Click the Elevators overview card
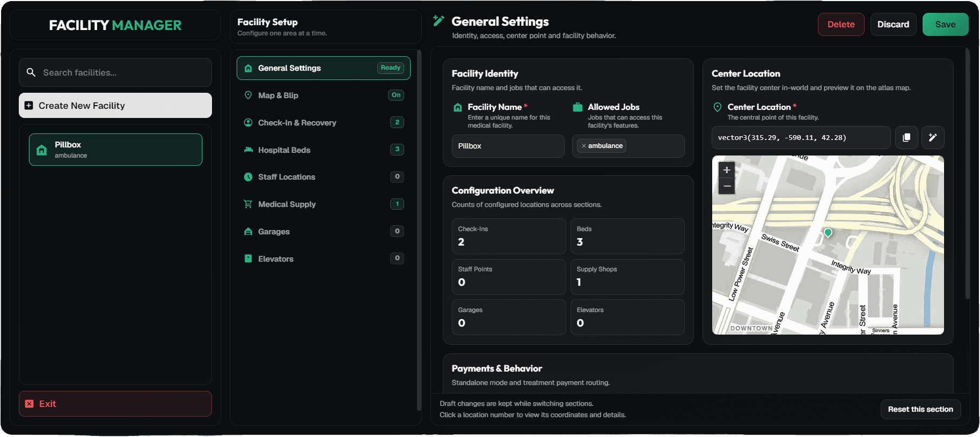Screen dimensions: 980x437 (627, 317)
